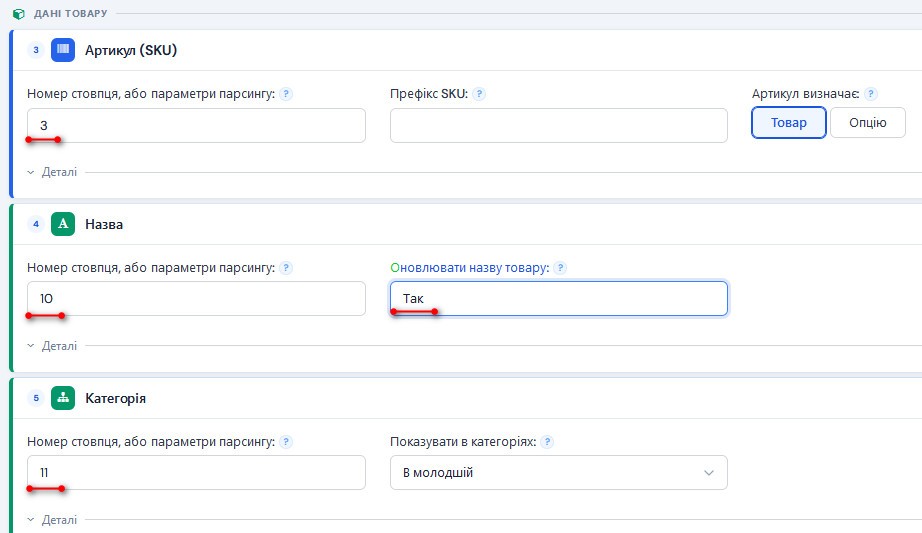
Task: Open help for Артикул визначає option
Action: tap(871, 94)
